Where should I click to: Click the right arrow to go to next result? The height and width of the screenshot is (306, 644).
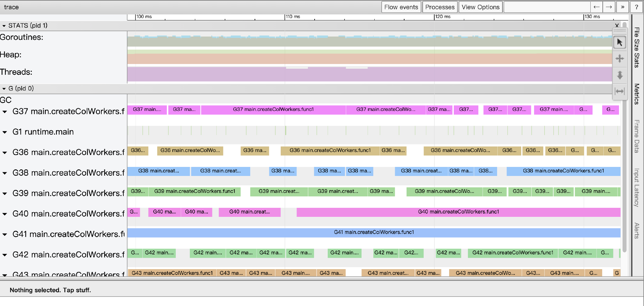tap(609, 7)
